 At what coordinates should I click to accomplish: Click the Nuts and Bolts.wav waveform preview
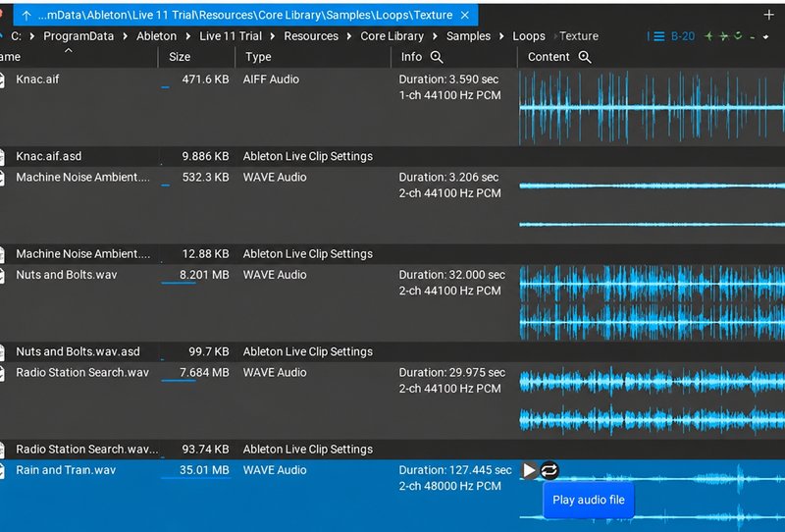tap(652, 302)
